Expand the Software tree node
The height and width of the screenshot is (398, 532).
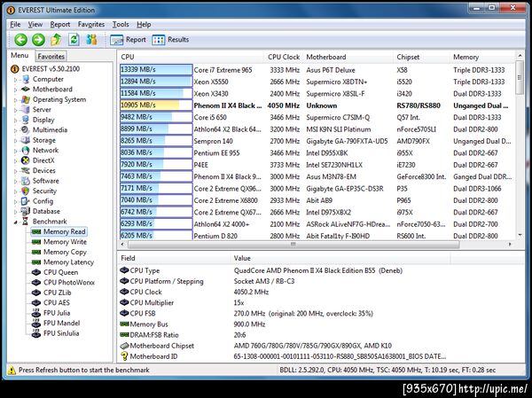coord(16,182)
